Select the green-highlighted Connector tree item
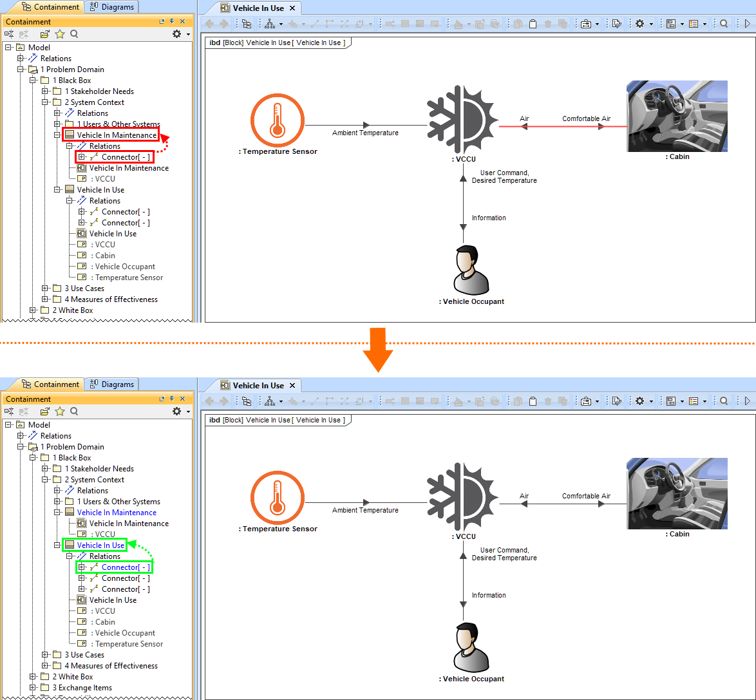Image resolution: width=756 pixels, height=700 pixels. tap(126, 567)
